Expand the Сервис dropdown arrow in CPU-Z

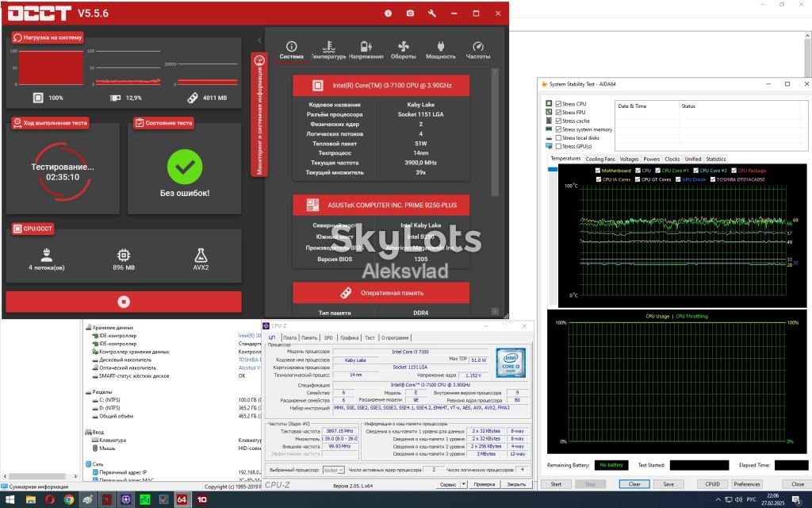click(463, 484)
